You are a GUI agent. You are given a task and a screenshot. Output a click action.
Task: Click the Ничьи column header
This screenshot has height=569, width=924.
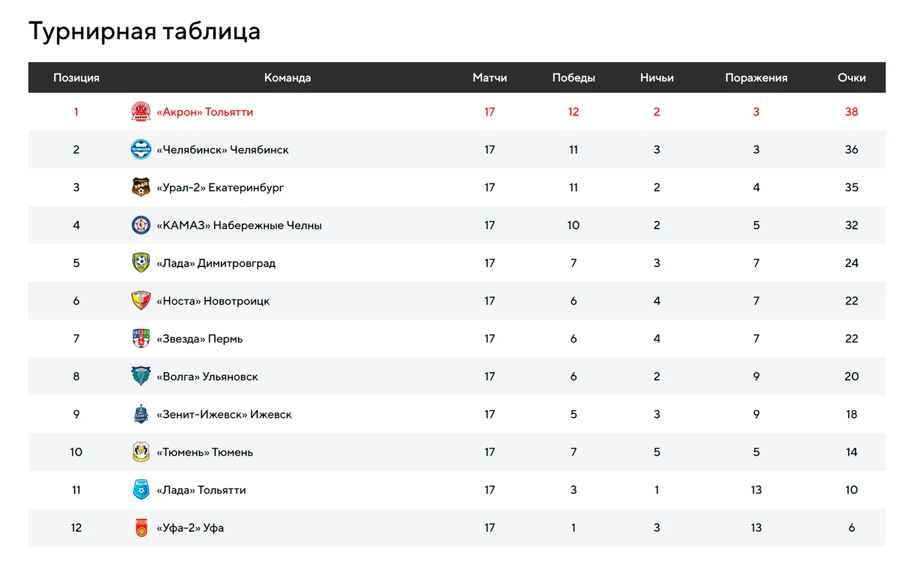tap(657, 78)
